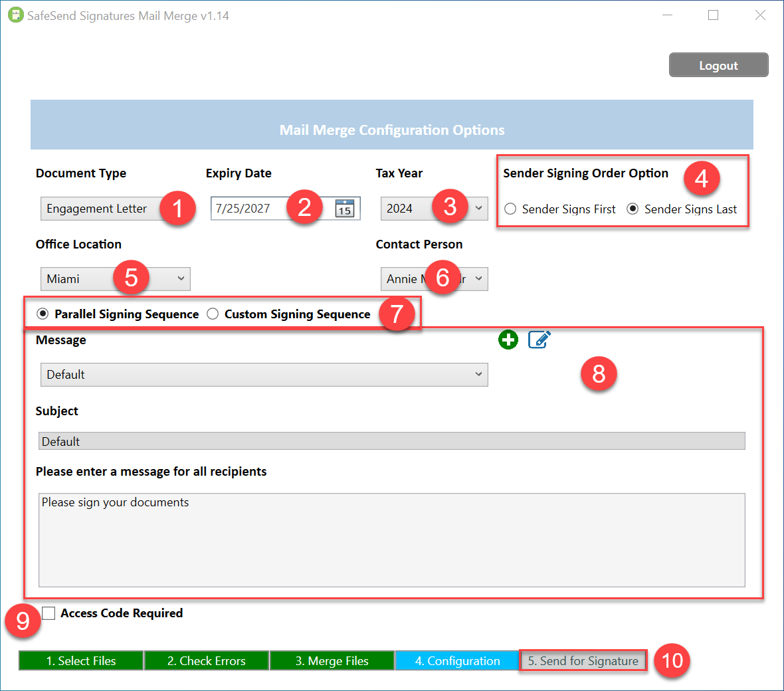Screen dimensions: 784x691
Task: Click the Subject text field
Action: pyautogui.click(x=391, y=441)
